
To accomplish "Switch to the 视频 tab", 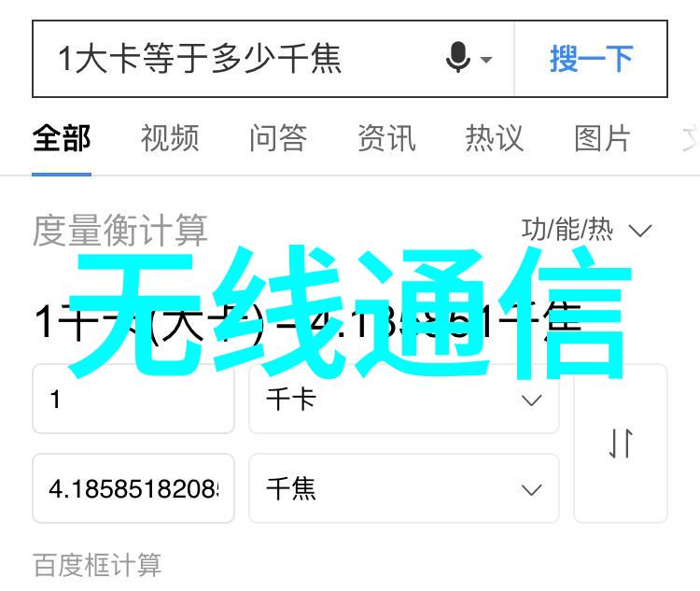I will coord(170,138).
